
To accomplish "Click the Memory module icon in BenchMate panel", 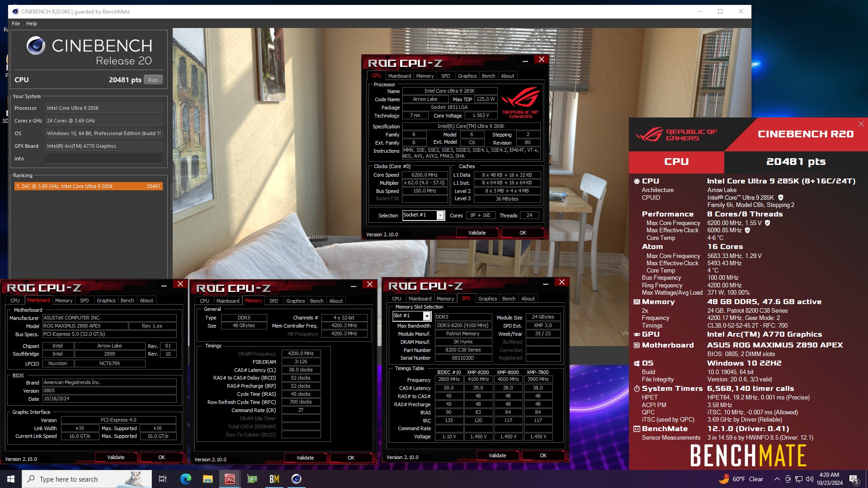I will [637, 302].
